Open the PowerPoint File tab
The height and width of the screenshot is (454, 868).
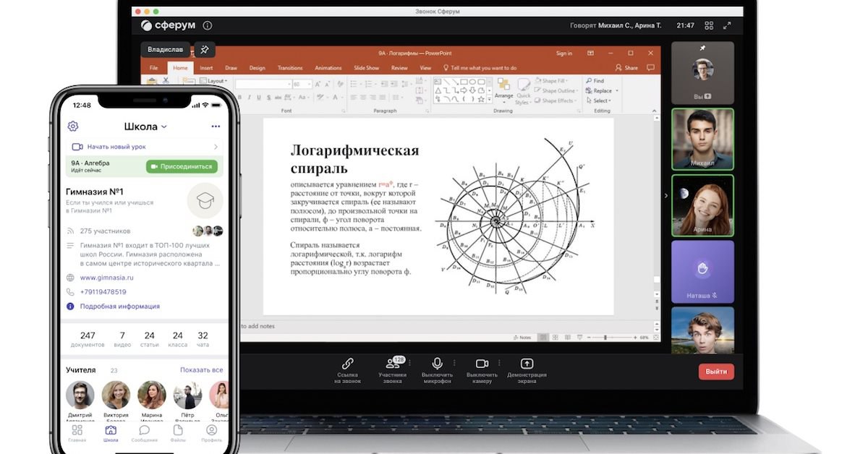(153, 68)
